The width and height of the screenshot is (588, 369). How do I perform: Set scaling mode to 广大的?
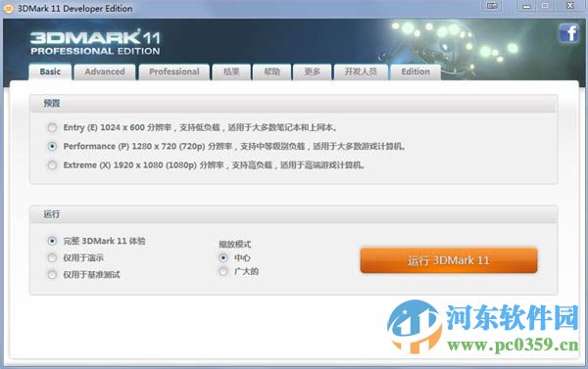tap(223, 271)
